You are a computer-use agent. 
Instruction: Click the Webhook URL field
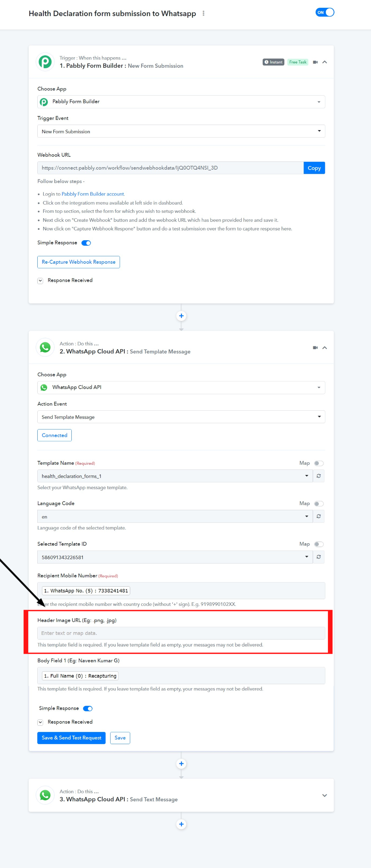coord(170,168)
